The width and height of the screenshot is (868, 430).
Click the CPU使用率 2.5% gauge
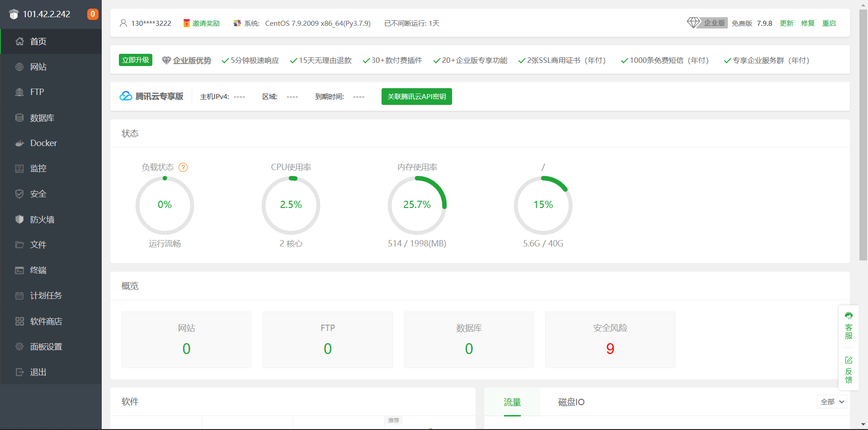(291, 205)
